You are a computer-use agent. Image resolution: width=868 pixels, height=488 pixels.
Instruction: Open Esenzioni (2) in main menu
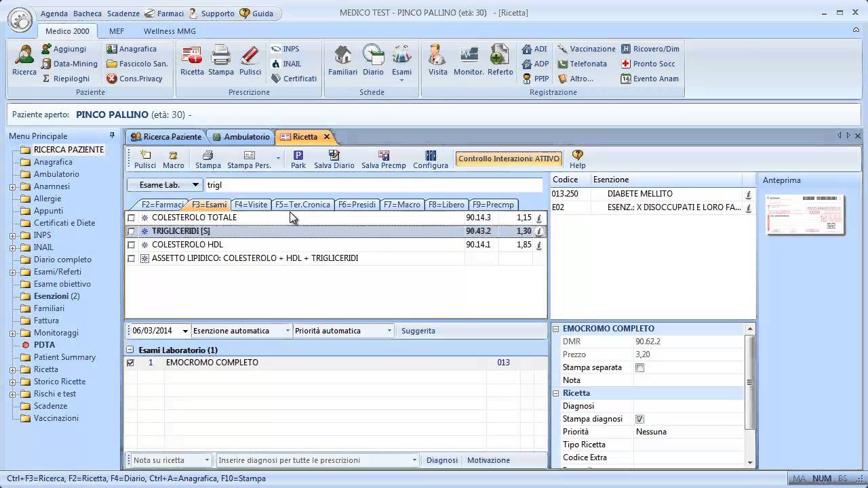(x=57, y=296)
